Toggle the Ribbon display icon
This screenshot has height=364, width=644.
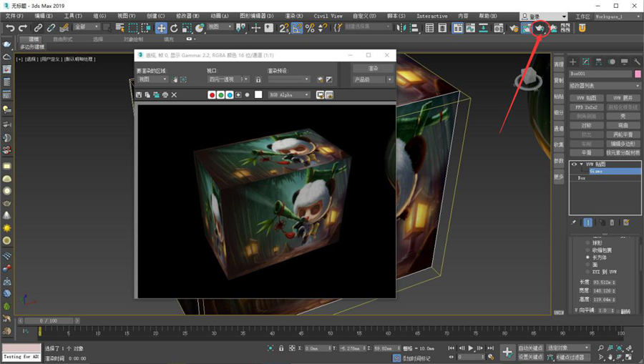pos(457,28)
